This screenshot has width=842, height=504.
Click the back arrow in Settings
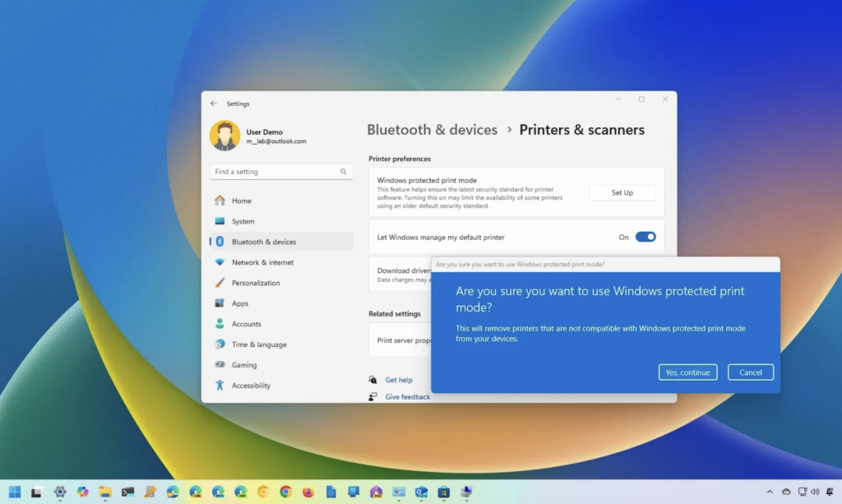click(214, 104)
